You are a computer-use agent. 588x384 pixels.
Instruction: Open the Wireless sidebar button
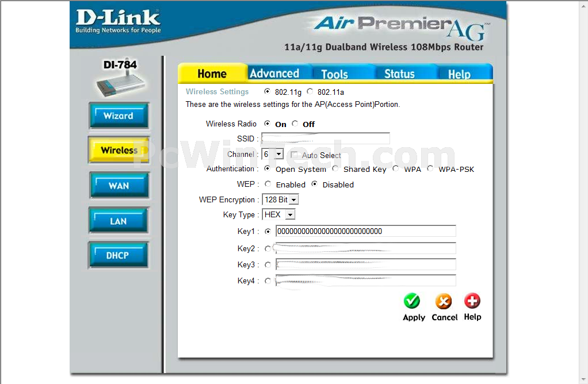click(119, 150)
